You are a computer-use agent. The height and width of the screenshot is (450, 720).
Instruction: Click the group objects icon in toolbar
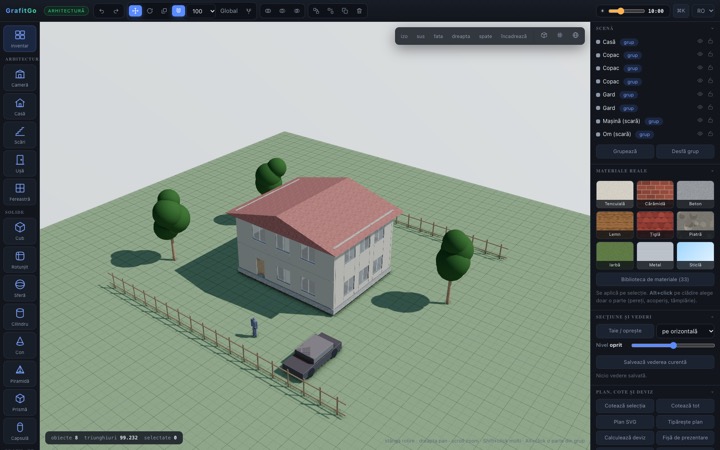coord(316,11)
